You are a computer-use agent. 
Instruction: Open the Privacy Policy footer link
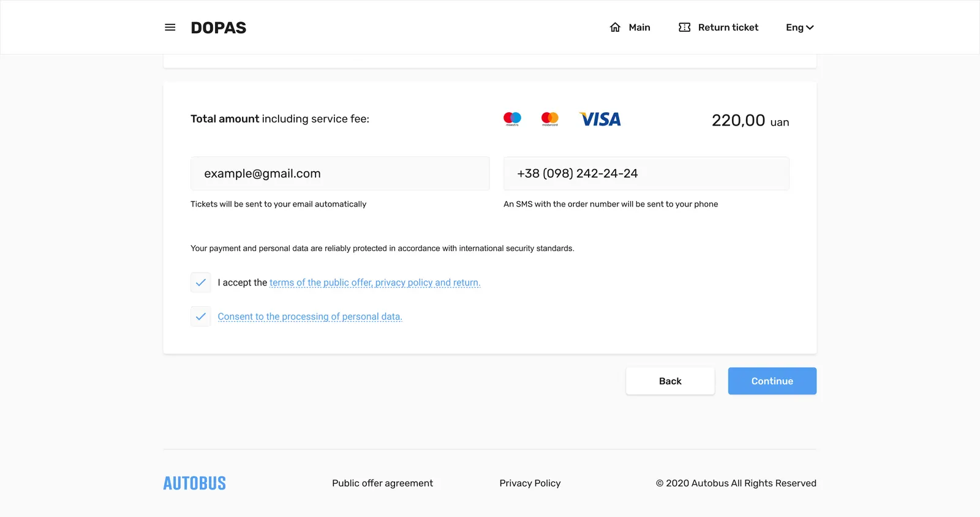pos(530,483)
